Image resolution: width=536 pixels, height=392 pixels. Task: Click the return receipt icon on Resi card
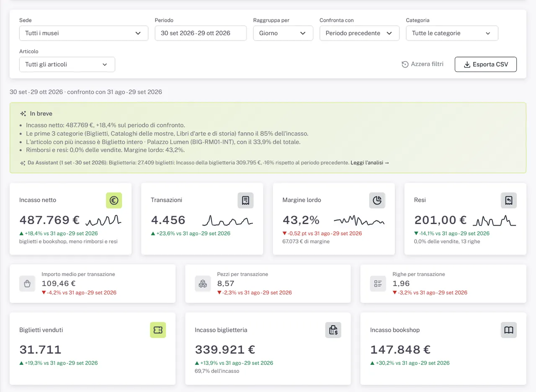click(509, 201)
